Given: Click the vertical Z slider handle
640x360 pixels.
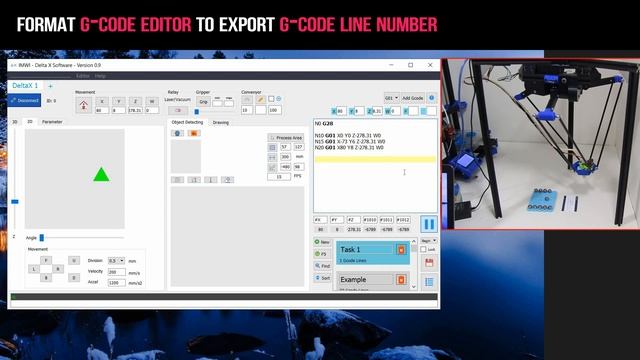Looking at the screenshot, I should coord(15,202).
